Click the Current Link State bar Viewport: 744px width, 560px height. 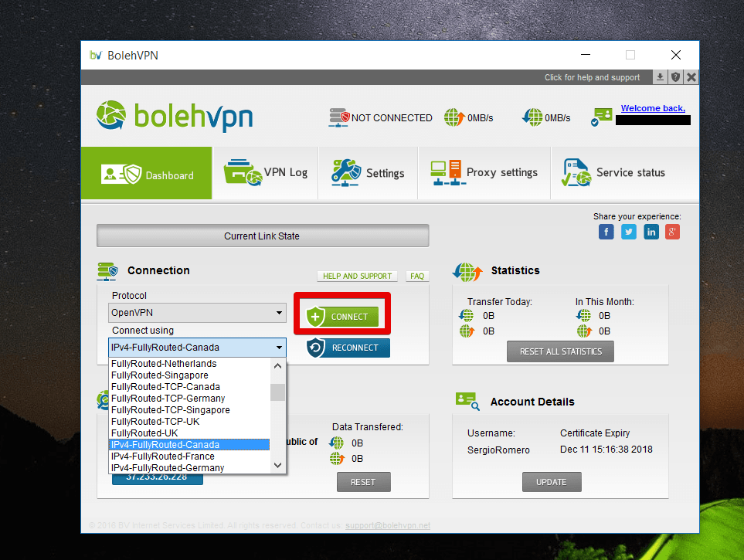tap(263, 236)
